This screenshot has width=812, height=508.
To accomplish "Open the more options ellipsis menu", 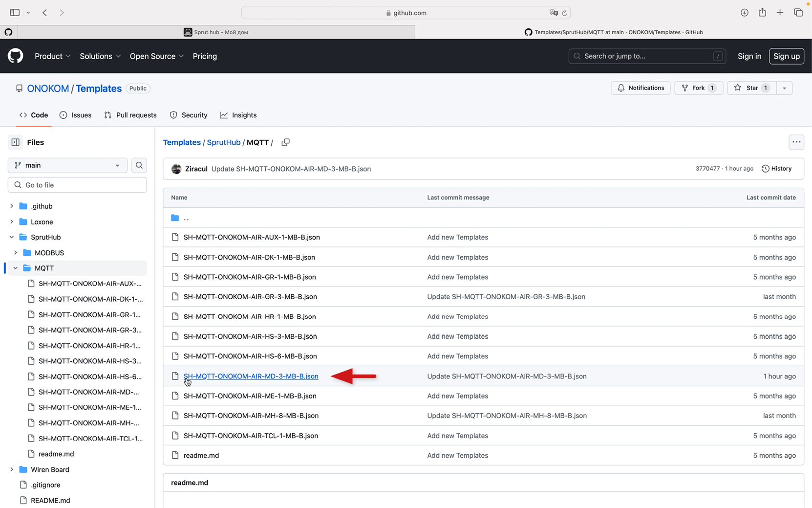I will (796, 142).
